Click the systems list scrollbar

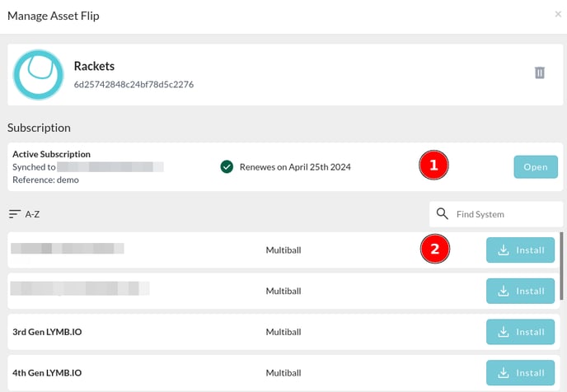561,266
